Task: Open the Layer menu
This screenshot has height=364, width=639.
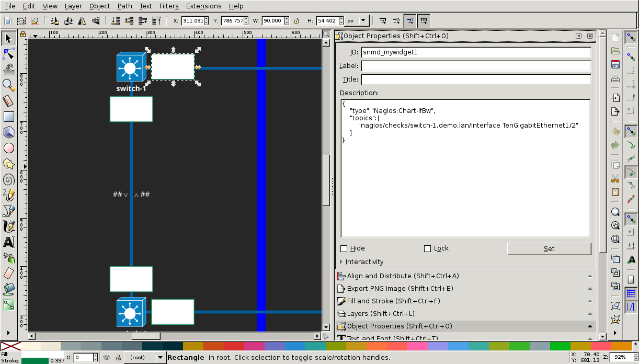Action: click(73, 6)
